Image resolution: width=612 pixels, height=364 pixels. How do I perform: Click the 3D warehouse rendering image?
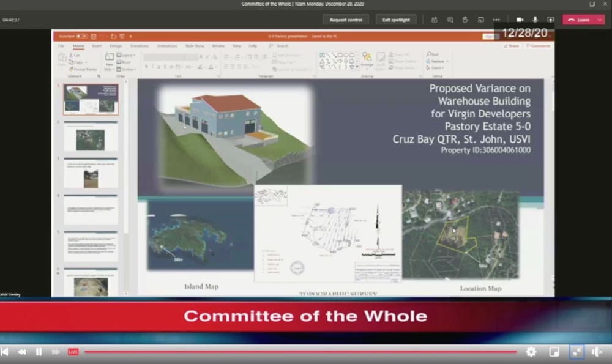pos(234,136)
